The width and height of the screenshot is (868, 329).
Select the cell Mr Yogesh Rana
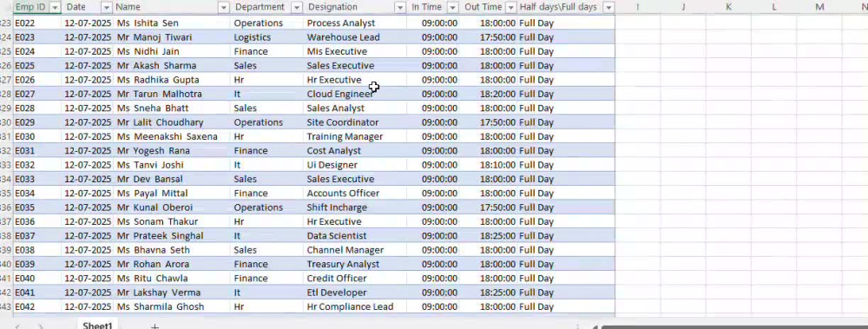172,151
